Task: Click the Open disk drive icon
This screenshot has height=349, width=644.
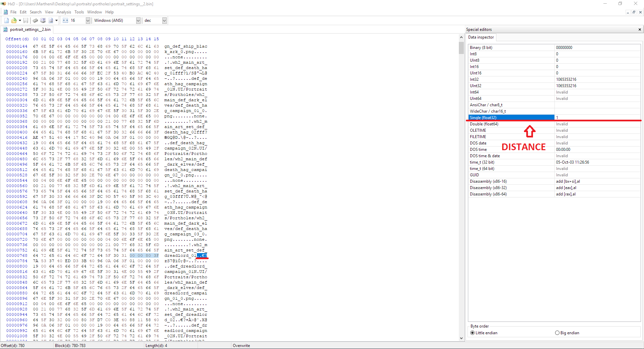Action: pos(43,20)
